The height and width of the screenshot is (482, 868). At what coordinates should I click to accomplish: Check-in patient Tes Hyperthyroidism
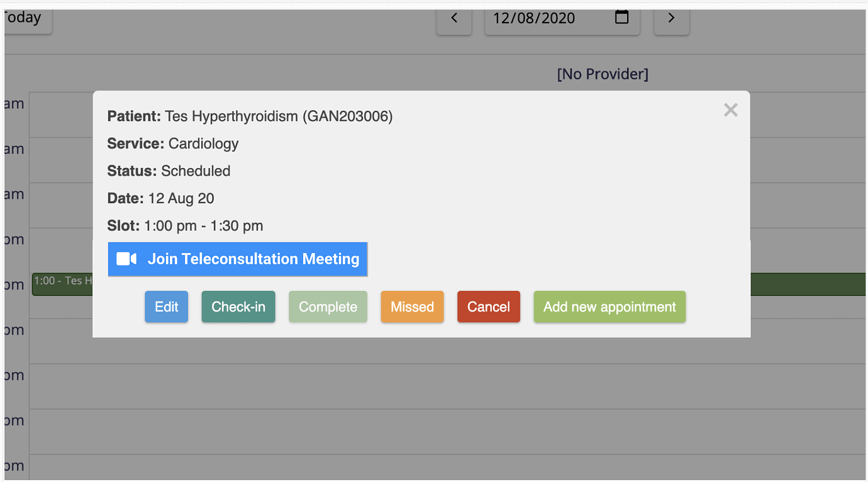pyautogui.click(x=238, y=306)
